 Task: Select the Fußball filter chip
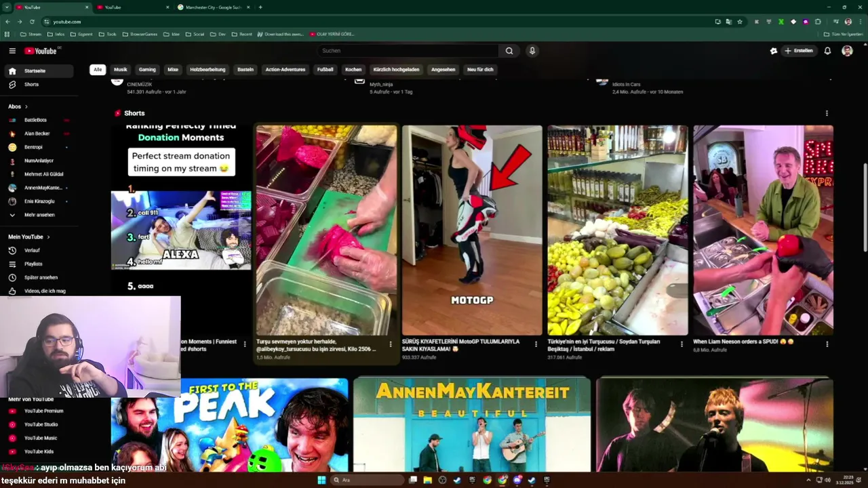(x=325, y=70)
